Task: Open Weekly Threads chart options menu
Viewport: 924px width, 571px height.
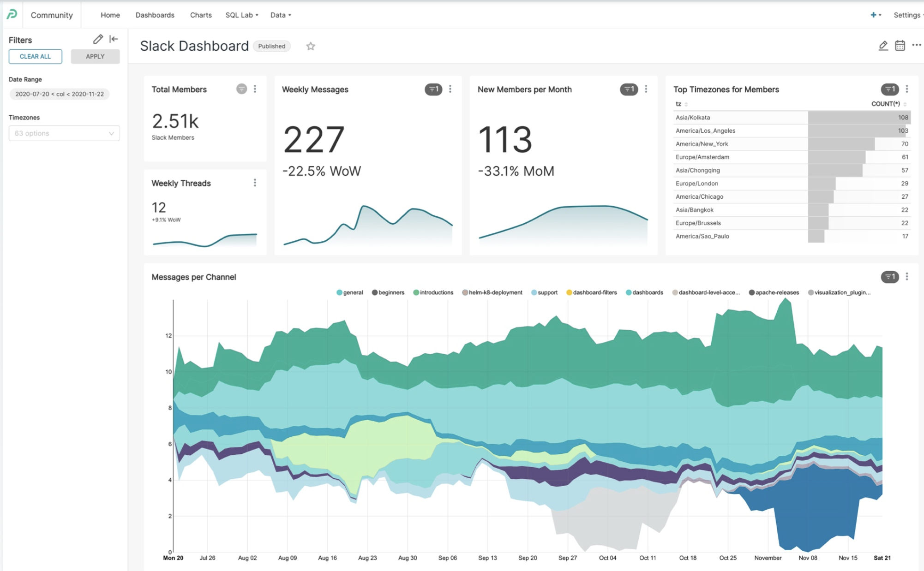Action: (x=255, y=183)
